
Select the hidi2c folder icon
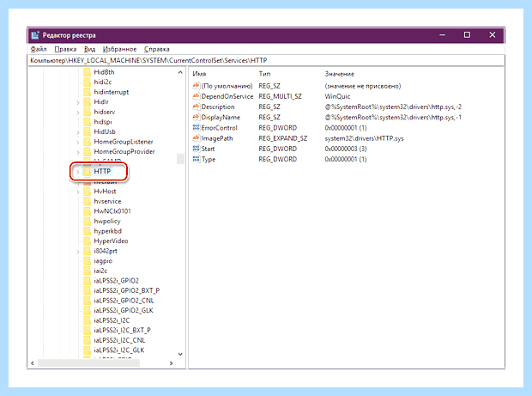88,82
